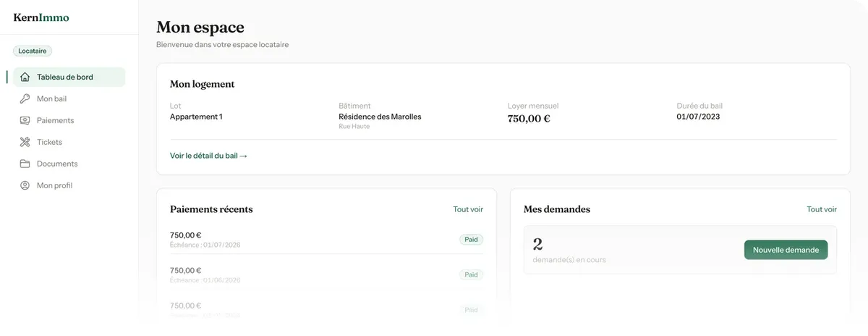868x336 pixels.
Task: Go to Mon bail in sidebar
Action: pos(69,98)
